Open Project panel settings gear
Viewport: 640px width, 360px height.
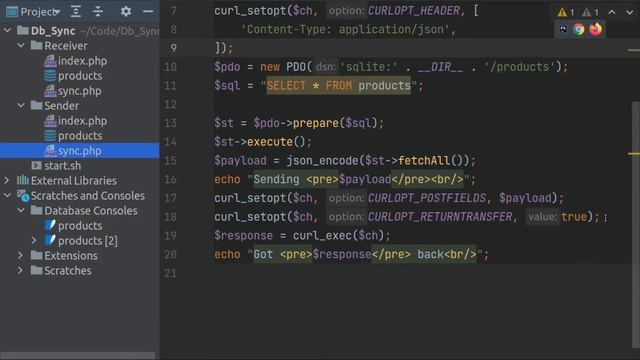(x=126, y=11)
